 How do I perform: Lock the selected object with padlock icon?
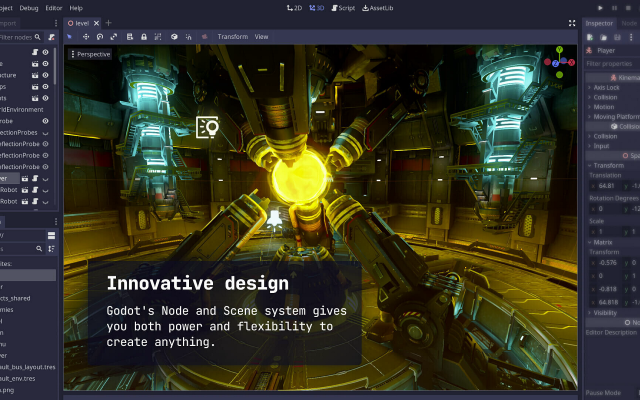(x=144, y=37)
